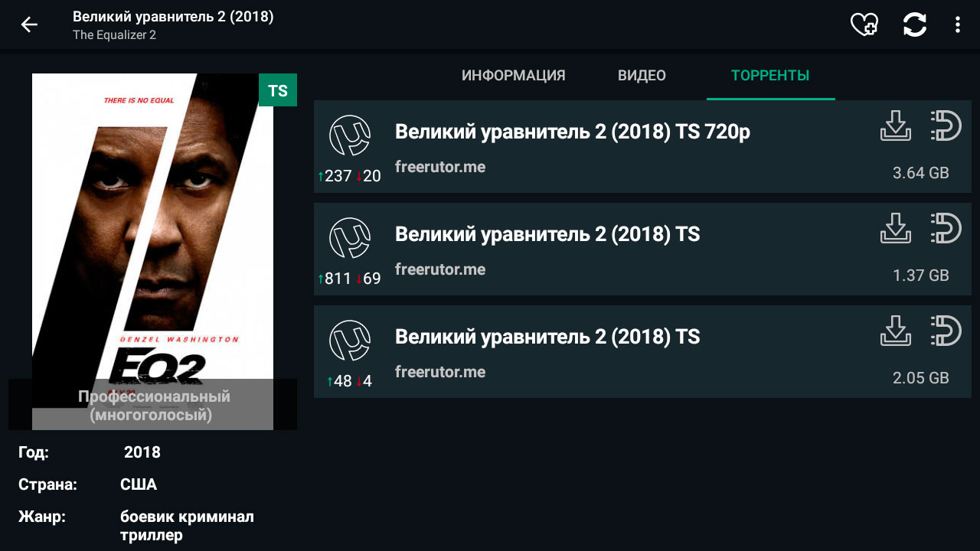Open magnet link for 1.37 GB torrent
The width and height of the screenshot is (980, 551).
coord(946,229)
